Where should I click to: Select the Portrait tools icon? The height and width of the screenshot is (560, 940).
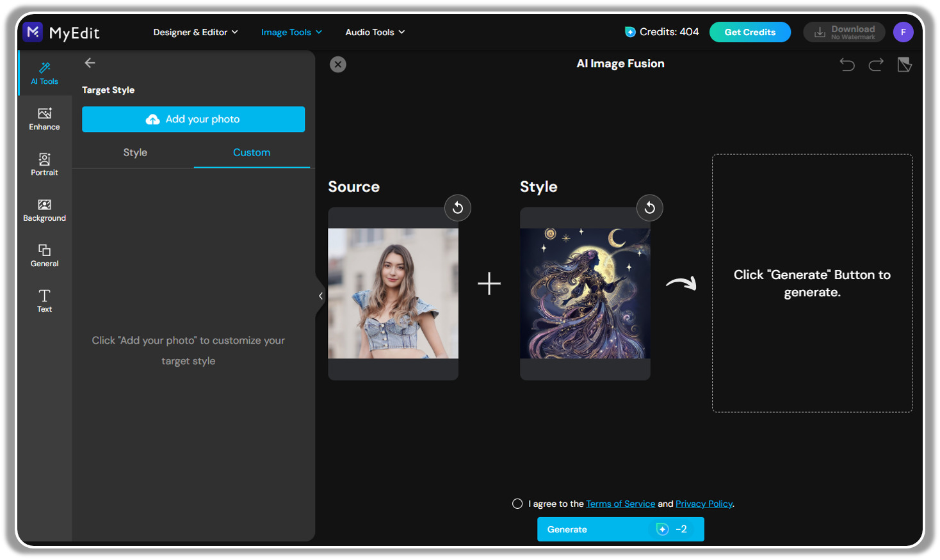[x=44, y=164]
